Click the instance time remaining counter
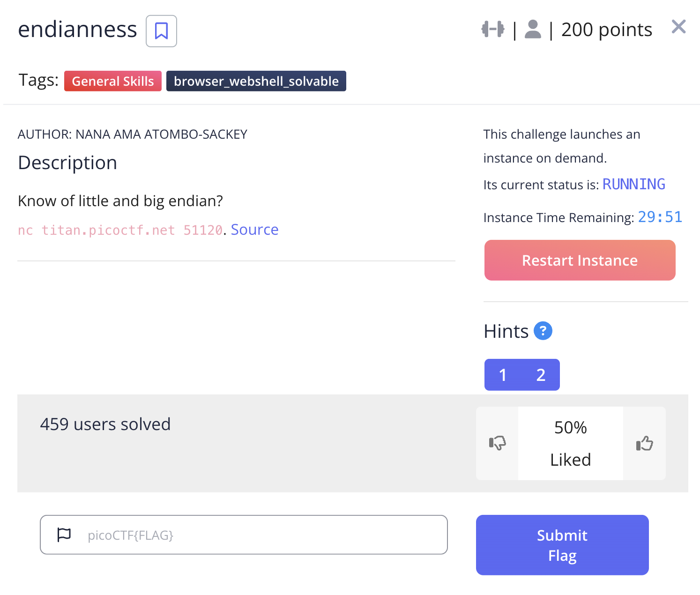 [660, 216]
